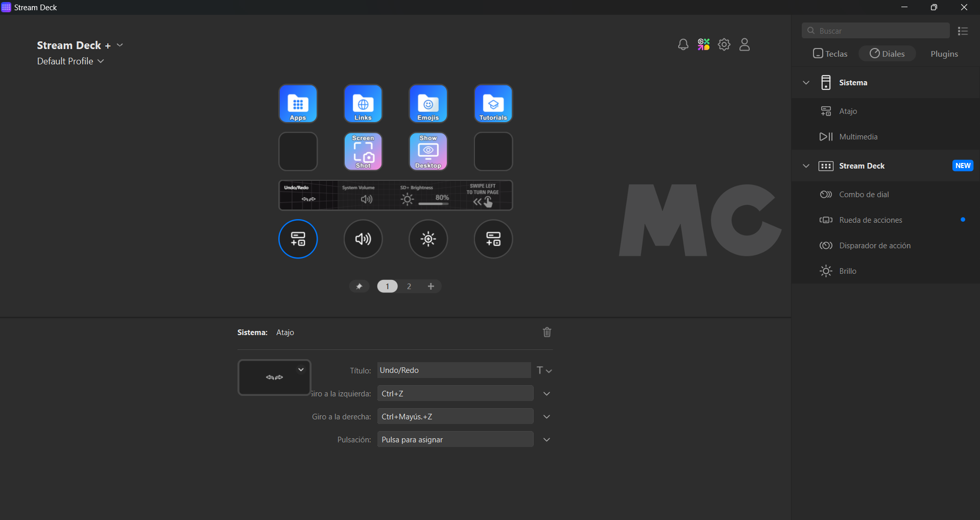Screen dimensions: 980x520
Task: Expand the Default Profile dropdown
Action: 70,61
